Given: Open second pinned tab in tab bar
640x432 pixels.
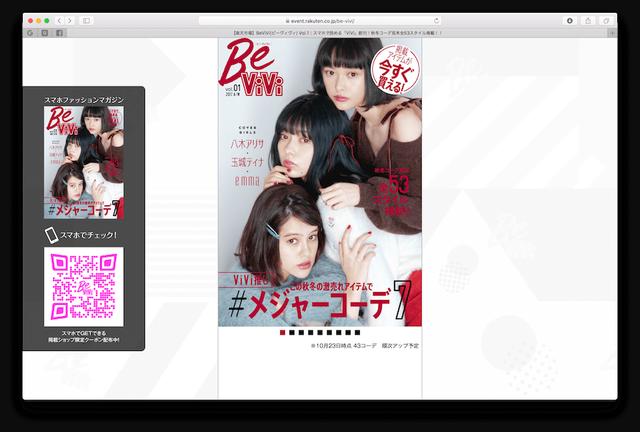Looking at the screenshot, I should coord(44,33).
